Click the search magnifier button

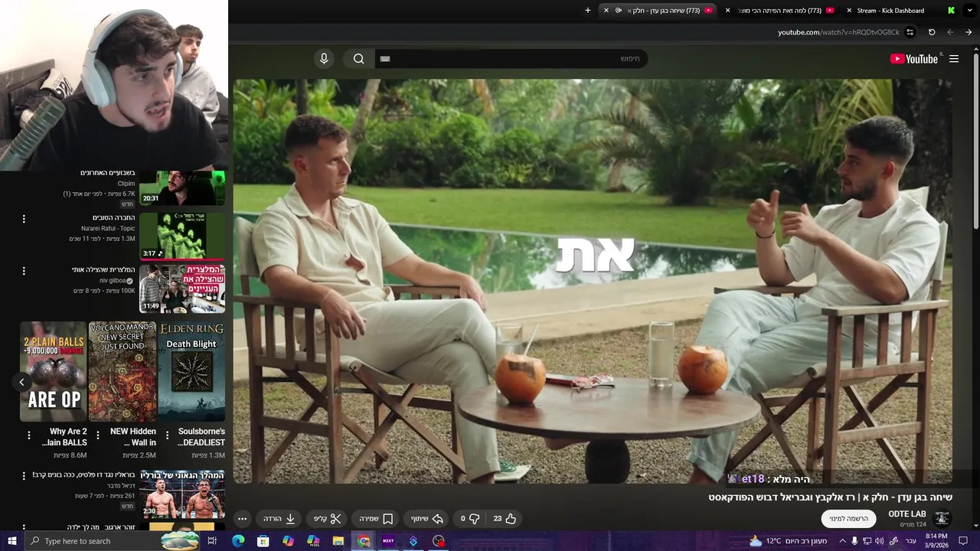[x=358, y=59]
